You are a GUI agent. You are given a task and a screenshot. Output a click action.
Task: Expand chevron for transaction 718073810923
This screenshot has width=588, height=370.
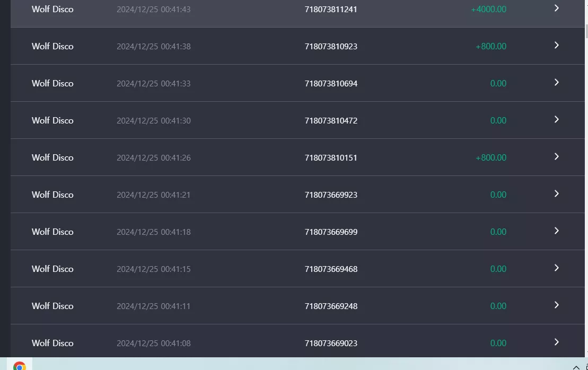point(557,46)
